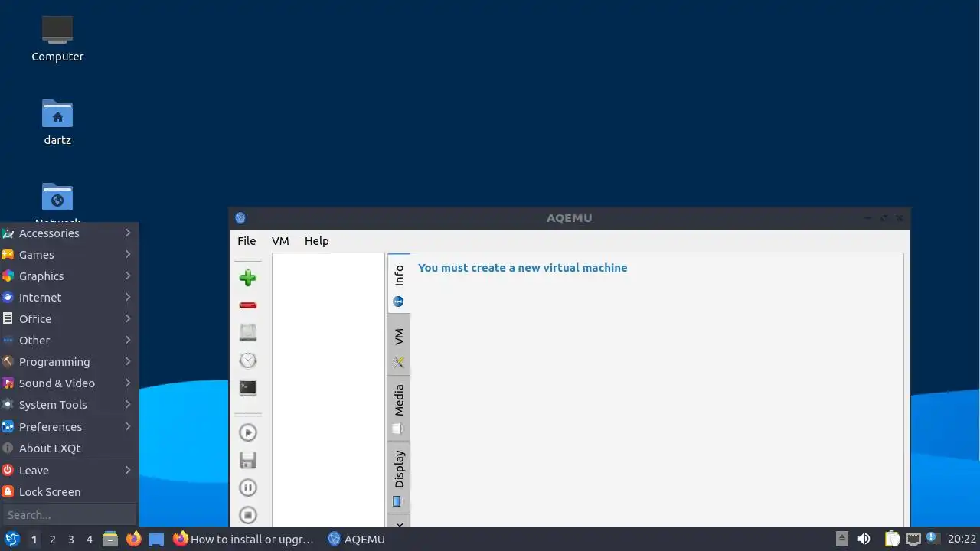This screenshot has width=980, height=551.
Task: Expand the Graphics submenu
Action: 69,276
